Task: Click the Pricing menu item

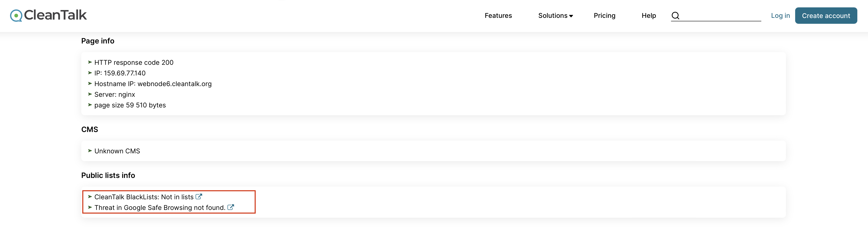Action: [604, 15]
